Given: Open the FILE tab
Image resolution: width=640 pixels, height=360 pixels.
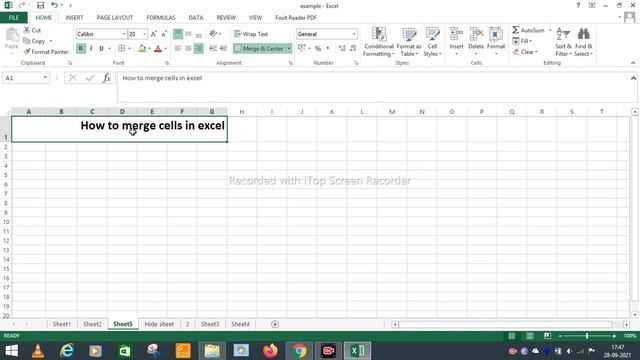Looking at the screenshot, I should (x=13, y=18).
